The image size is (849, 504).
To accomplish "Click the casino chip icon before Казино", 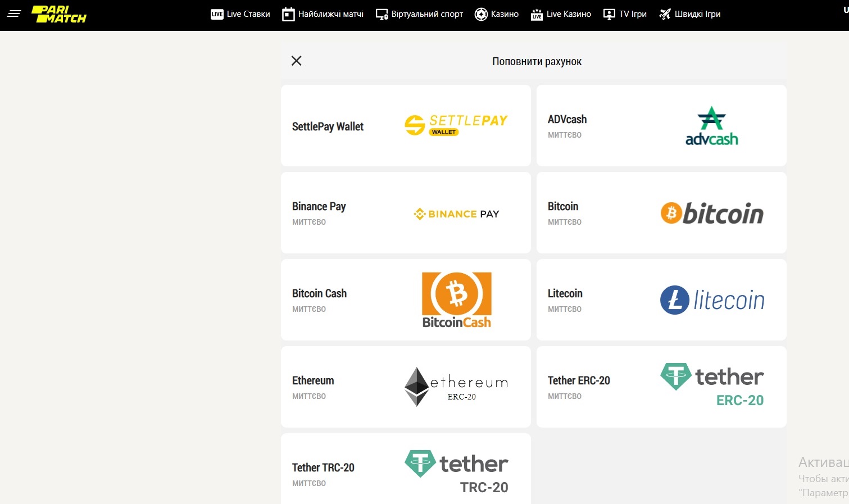I will click(481, 14).
